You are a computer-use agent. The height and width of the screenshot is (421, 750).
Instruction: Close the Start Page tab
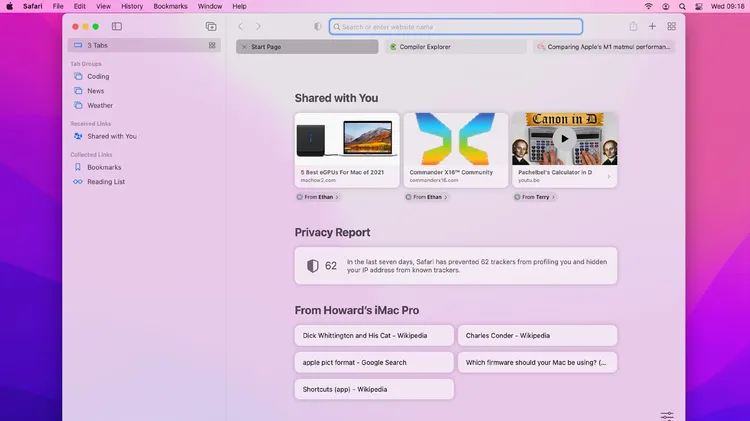[244, 47]
